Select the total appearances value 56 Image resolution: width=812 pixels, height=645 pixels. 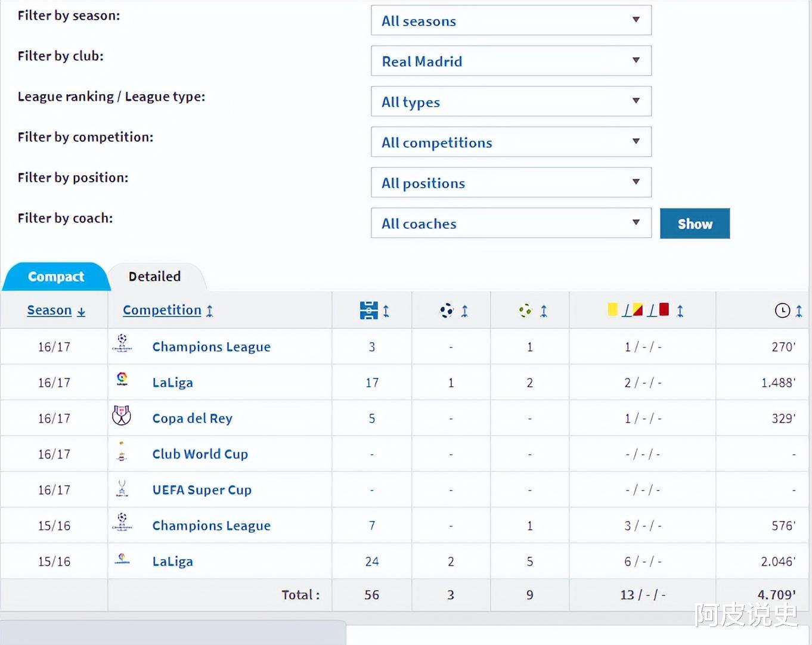point(372,595)
